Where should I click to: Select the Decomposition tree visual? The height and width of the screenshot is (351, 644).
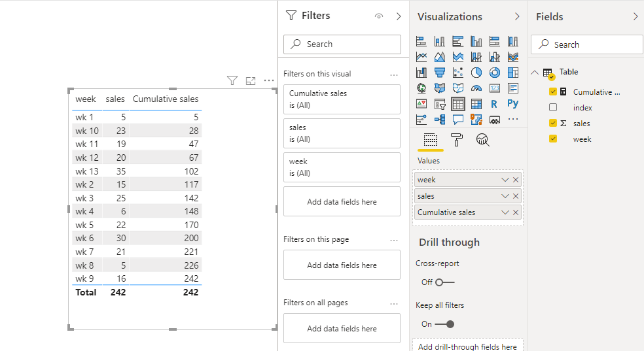439,120
